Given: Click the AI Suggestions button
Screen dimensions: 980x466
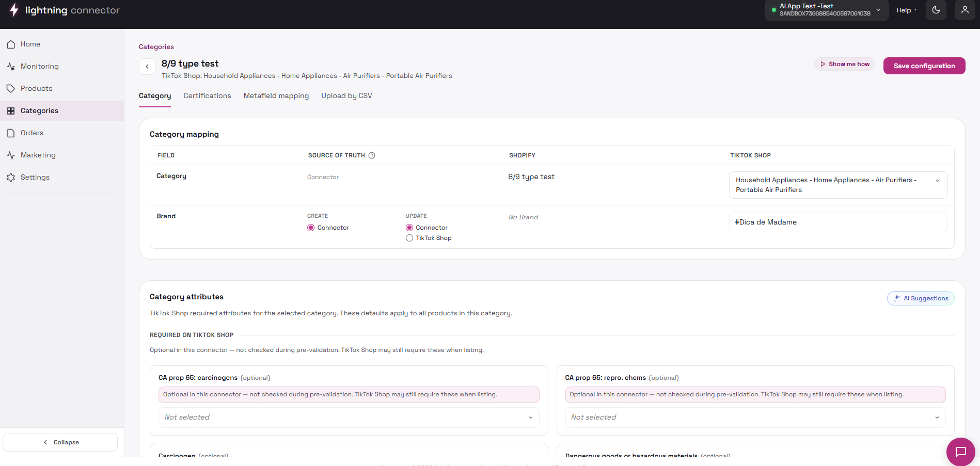Looking at the screenshot, I should coord(921,298).
